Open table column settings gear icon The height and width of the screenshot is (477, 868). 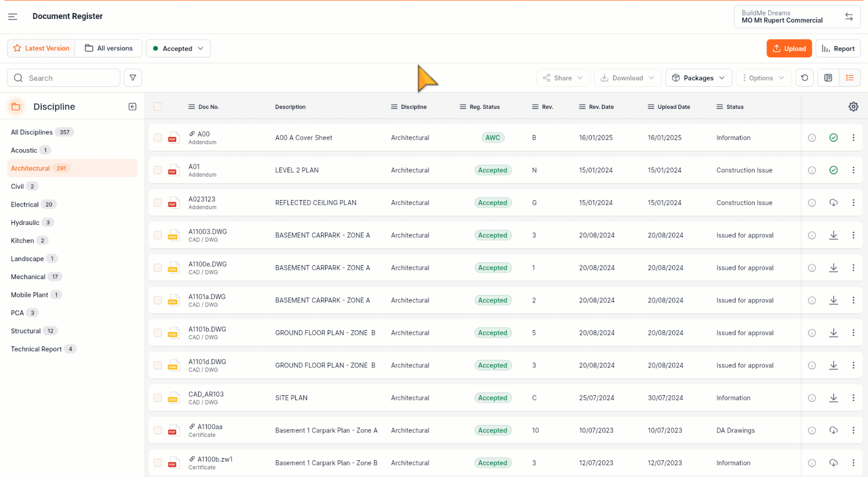click(x=853, y=107)
